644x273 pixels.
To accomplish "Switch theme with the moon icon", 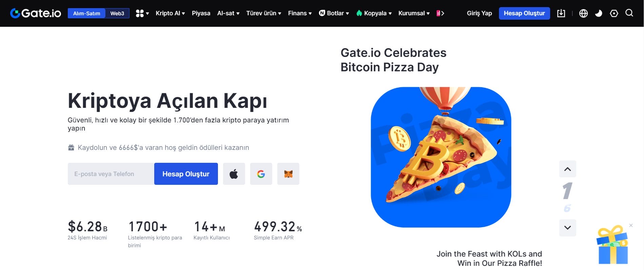I will pyautogui.click(x=599, y=13).
